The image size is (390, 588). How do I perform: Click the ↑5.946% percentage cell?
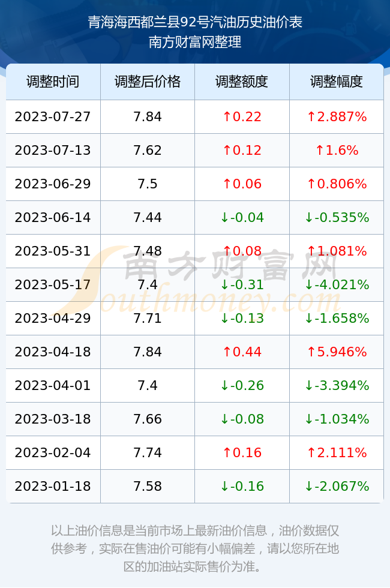[337, 352]
